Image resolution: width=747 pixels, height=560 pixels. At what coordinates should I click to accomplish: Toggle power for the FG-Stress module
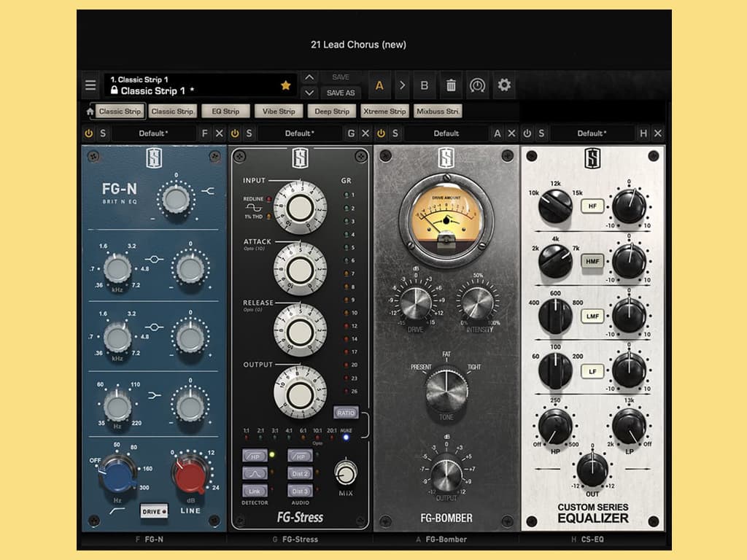(x=235, y=133)
